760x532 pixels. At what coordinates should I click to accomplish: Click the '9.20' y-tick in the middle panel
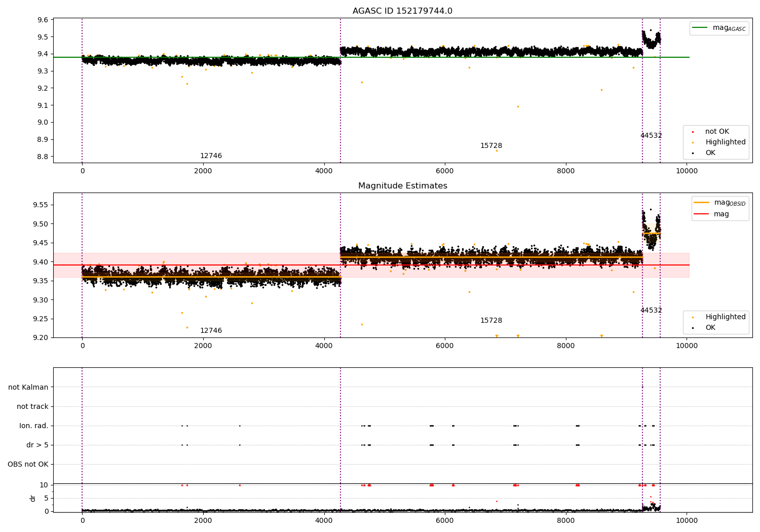(x=41, y=338)
